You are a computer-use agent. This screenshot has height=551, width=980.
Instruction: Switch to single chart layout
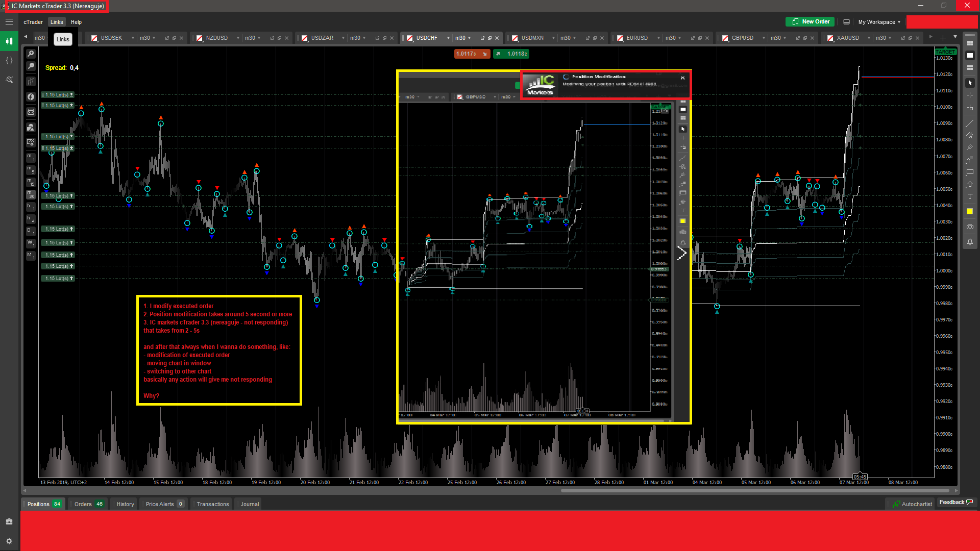click(970, 55)
